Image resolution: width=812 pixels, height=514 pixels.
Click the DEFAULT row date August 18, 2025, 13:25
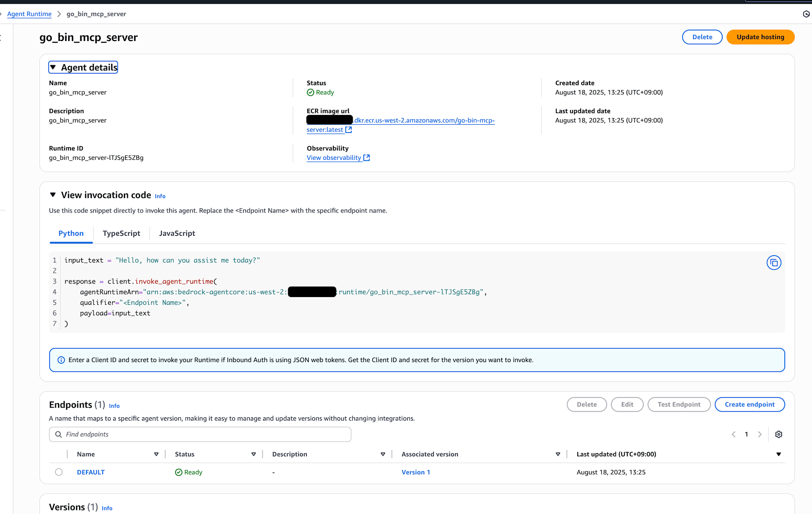click(611, 472)
